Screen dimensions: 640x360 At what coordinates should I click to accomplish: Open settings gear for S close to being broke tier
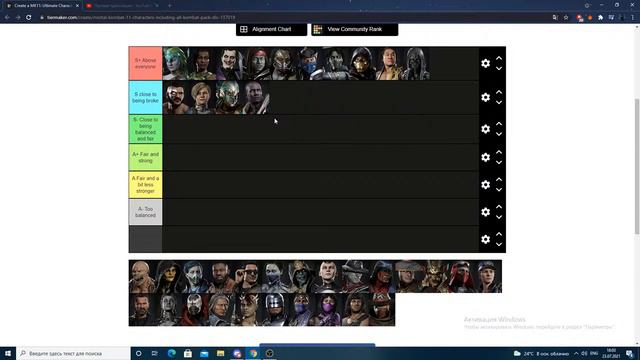click(485, 97)
